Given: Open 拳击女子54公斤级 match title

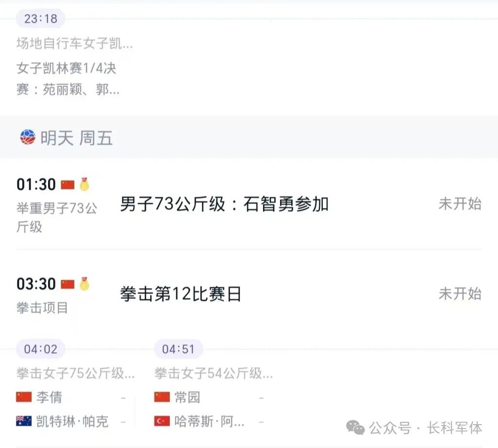Looking at the screenshot, I should click(213, 374).
